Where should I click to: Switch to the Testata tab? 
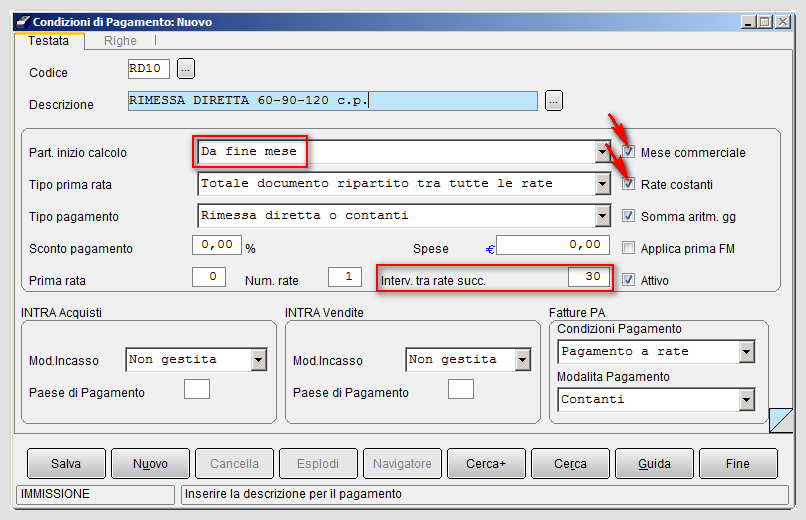(x=48, y=41)
